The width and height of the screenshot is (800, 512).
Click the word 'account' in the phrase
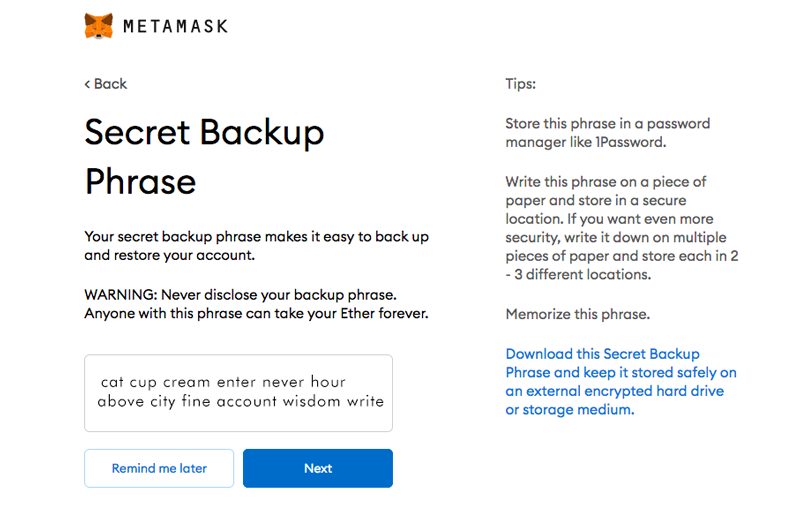pyautogui.click(x=247, y=401)
